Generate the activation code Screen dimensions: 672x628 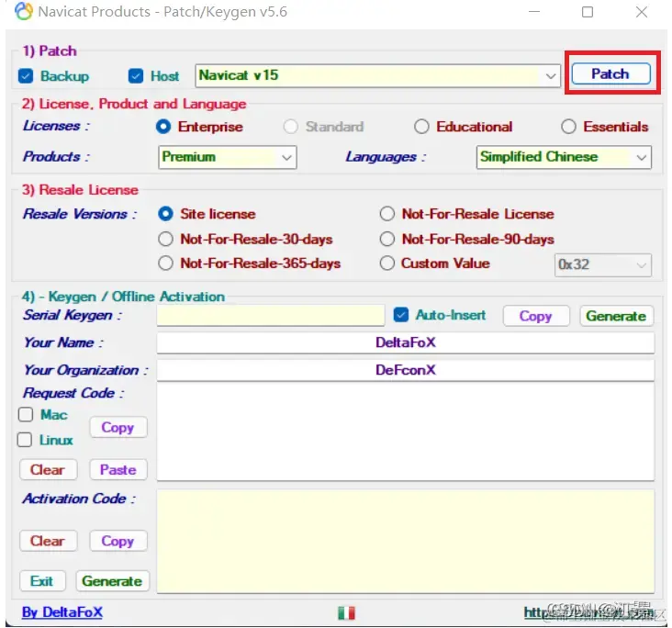click(x=112, y=581)
